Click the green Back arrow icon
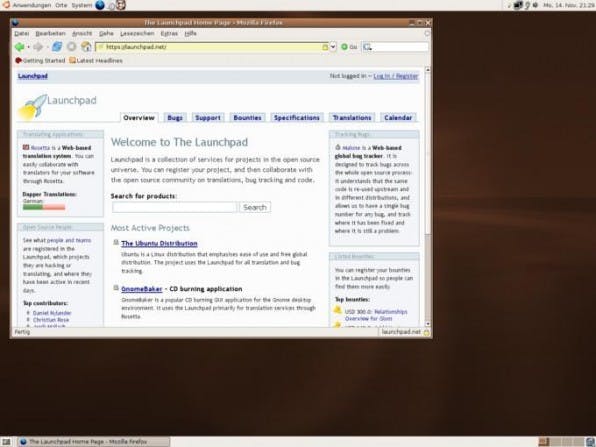The width and height of the screenshot is (596, 447). pos(19,47)
